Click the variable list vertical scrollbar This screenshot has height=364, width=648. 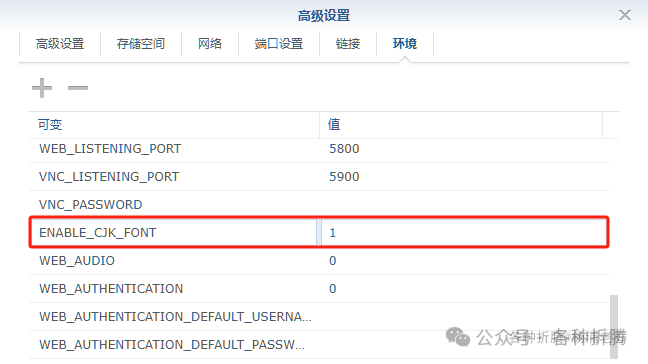(x=614, y=326)
